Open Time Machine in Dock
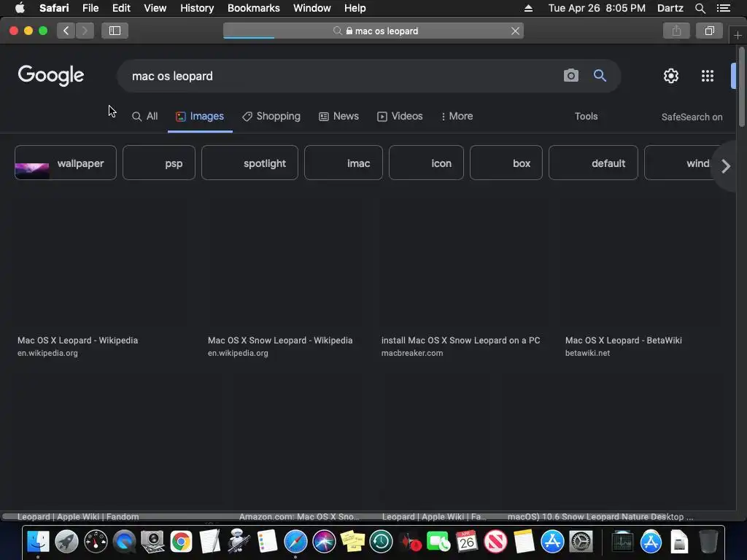The height and width of the screenshot is (560, 747). tap(381, 542)
